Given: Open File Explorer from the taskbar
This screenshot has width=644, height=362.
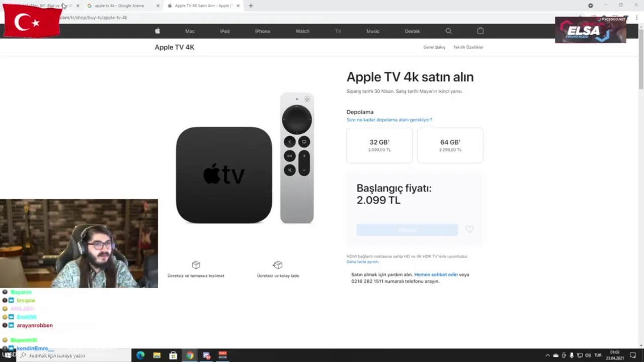Looking at the screenshot, I should click(x=157, y=355).
